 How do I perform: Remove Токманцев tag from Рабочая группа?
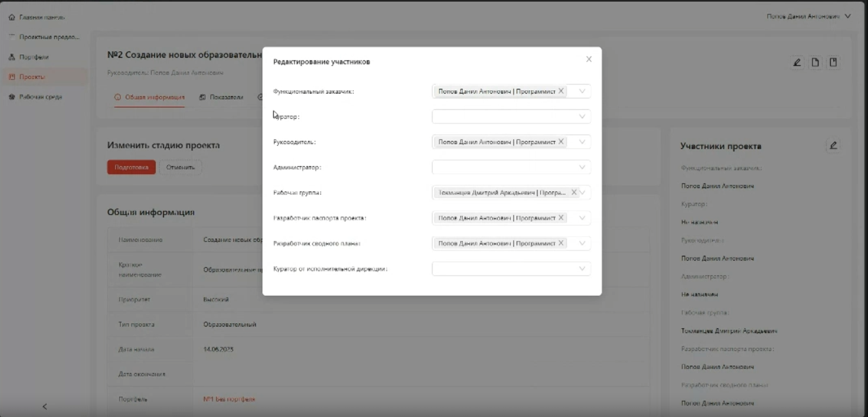(574, 192)
